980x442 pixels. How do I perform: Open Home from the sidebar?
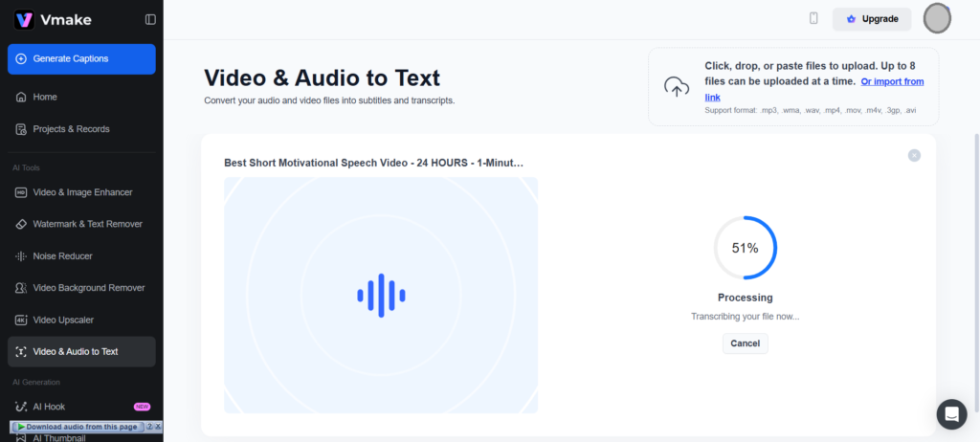tap(45, 97)
